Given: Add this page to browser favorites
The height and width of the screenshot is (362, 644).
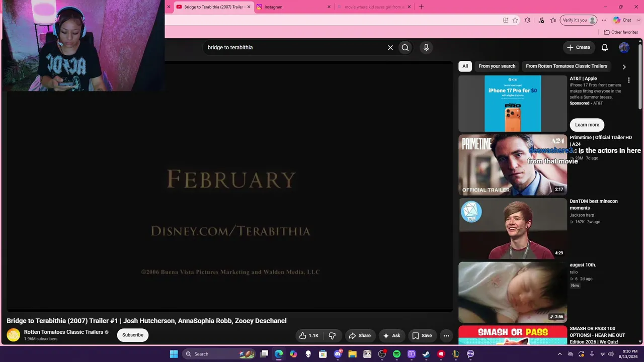Looking at the screenshot, I should pos(515,20).
